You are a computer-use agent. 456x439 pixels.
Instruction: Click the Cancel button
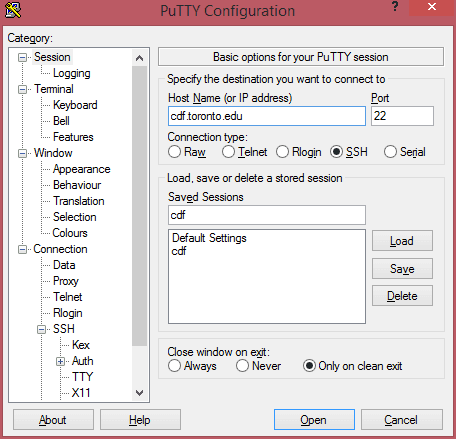pos(402,420)
